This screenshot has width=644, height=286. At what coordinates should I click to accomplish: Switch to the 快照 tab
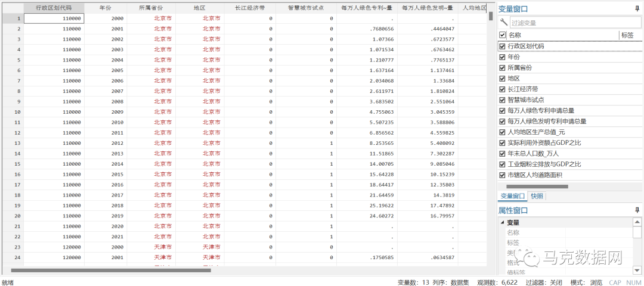537,196
